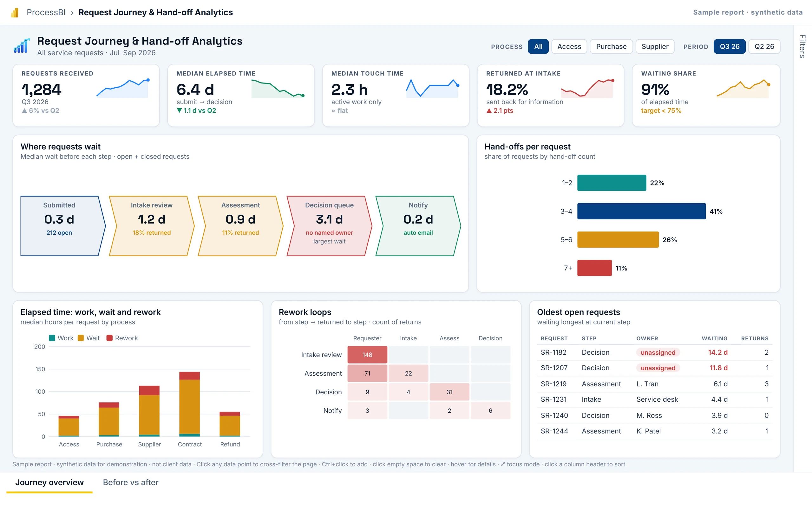
Task: Click the unassigned badge for SR-1207
Action: [x=658, y=368]
